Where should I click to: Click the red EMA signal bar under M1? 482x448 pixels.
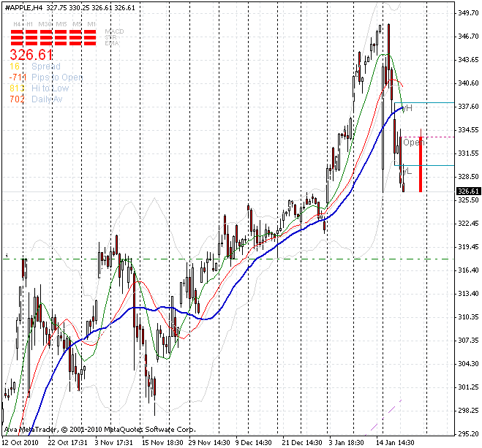point(90,43)
